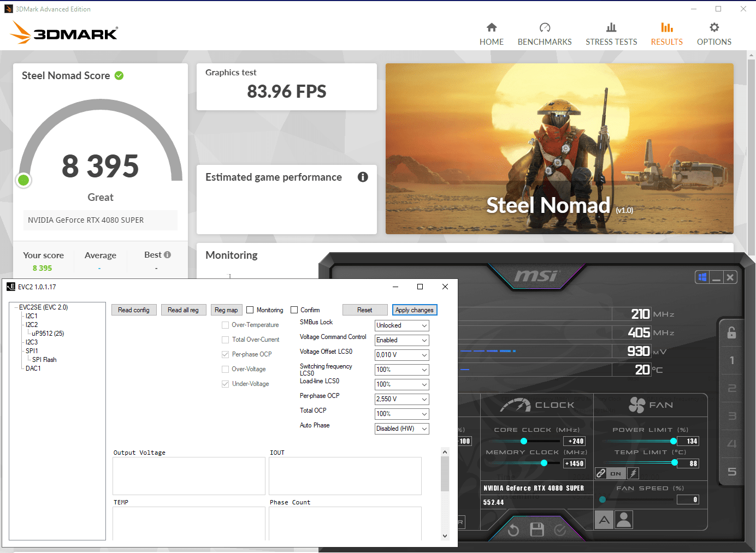Open BENCHMARKS via the gauge icon
Screen dimensions: 756x553
pos(545,27)
